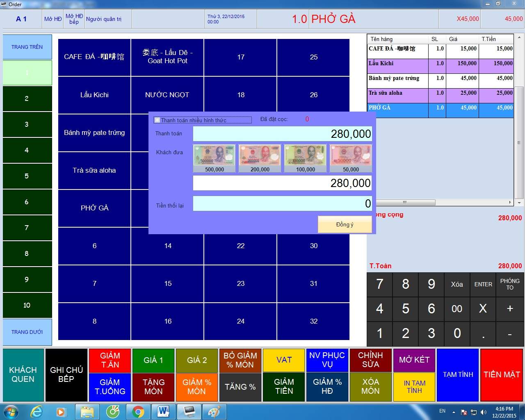Open Microsoft Word in taskbar

tap(163, 411)
